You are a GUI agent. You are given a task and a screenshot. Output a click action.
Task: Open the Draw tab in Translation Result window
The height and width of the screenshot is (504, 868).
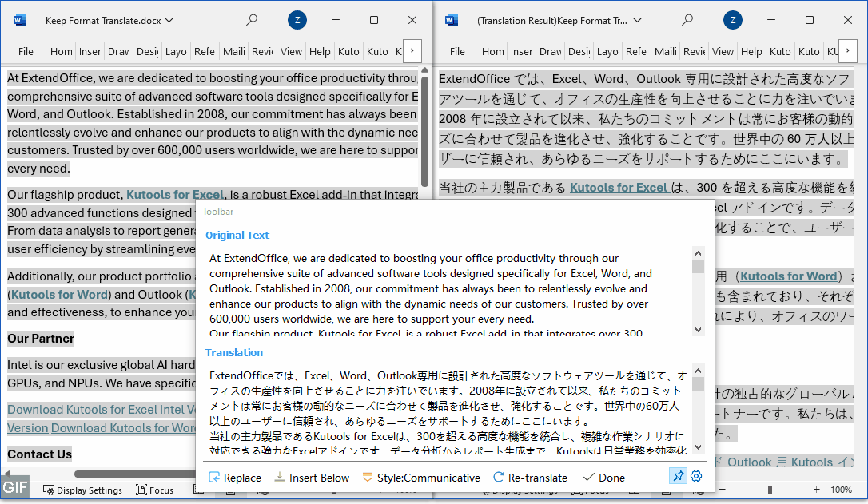(x=550, y=51)
